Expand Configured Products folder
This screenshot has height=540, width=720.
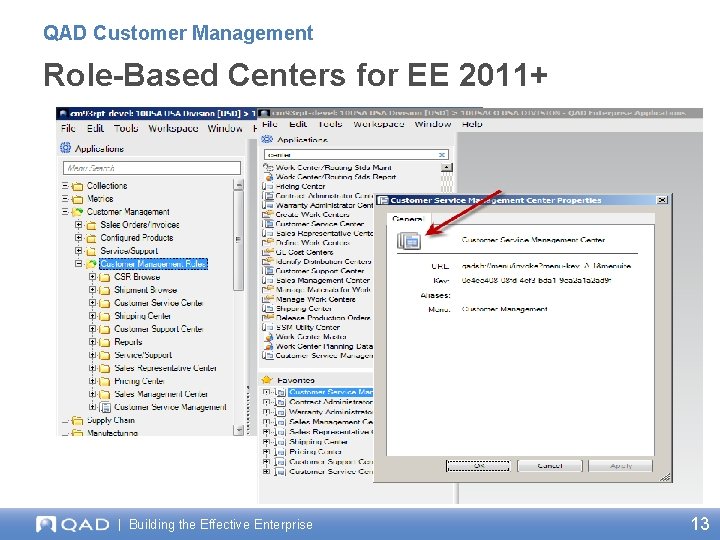point(79,238)
